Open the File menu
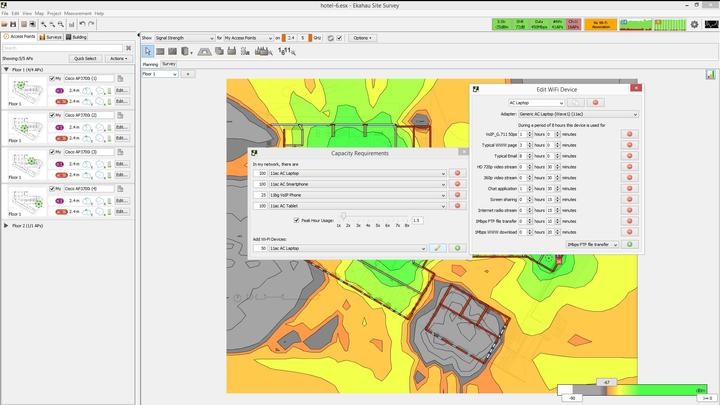 click(5, 14)
